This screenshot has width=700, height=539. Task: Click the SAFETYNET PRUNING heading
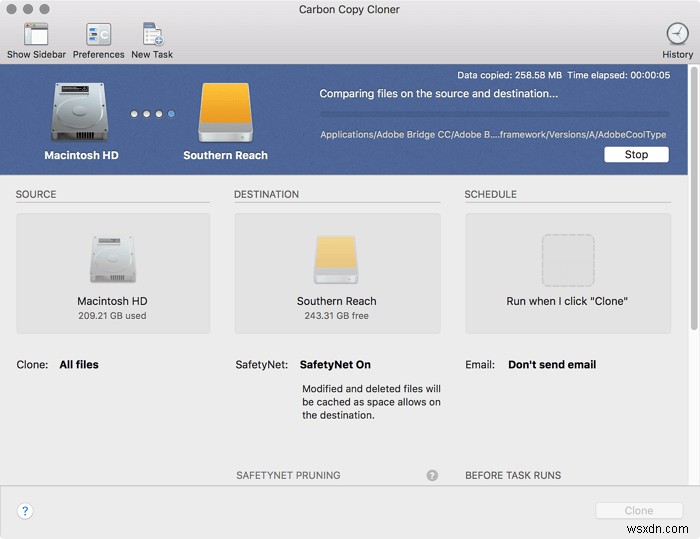point(288,475)
